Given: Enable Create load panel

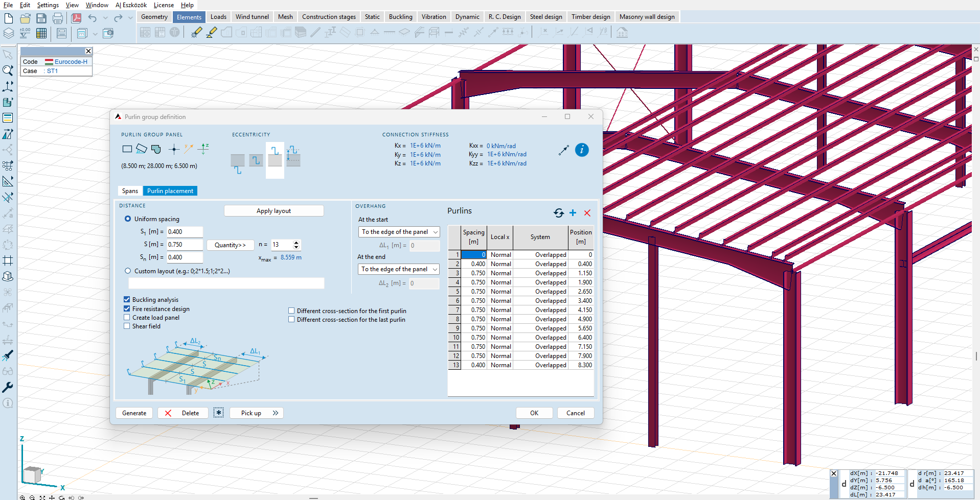Looking at the screenshot, I should click(x=127, y=317).
